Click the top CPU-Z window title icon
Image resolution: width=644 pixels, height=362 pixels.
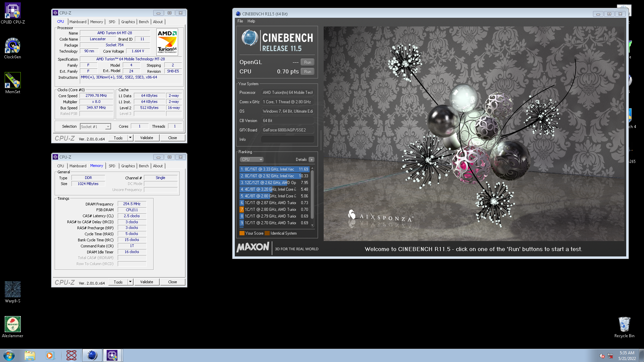(56, 13)
